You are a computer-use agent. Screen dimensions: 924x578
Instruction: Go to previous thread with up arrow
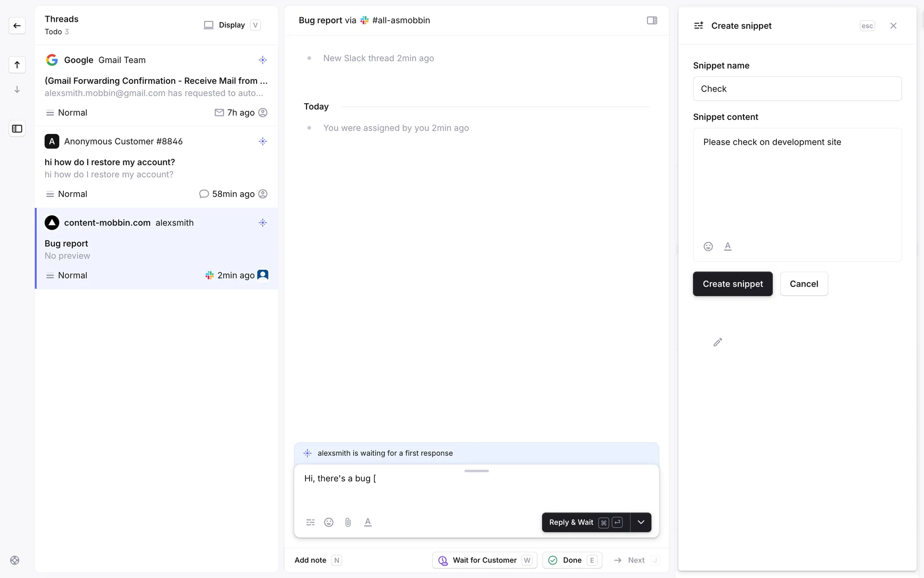17,65
